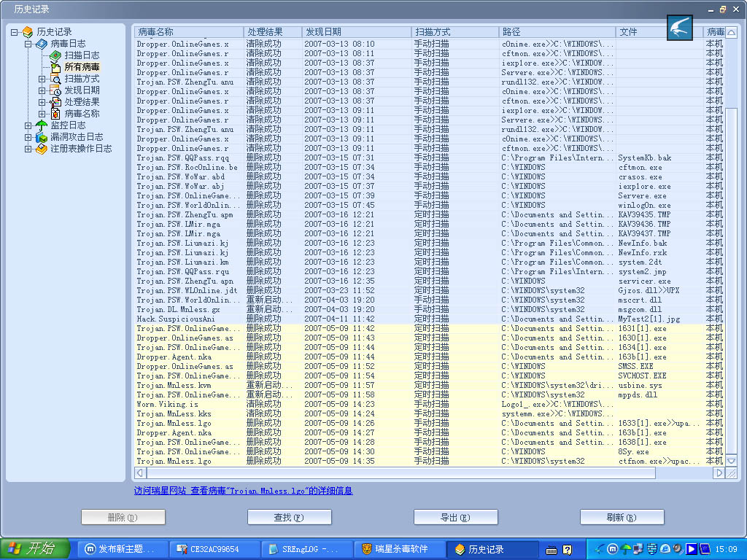Screen dimensions: 747x560
Task: Click the blue monitor tray icon
Action: pos(704,550)
